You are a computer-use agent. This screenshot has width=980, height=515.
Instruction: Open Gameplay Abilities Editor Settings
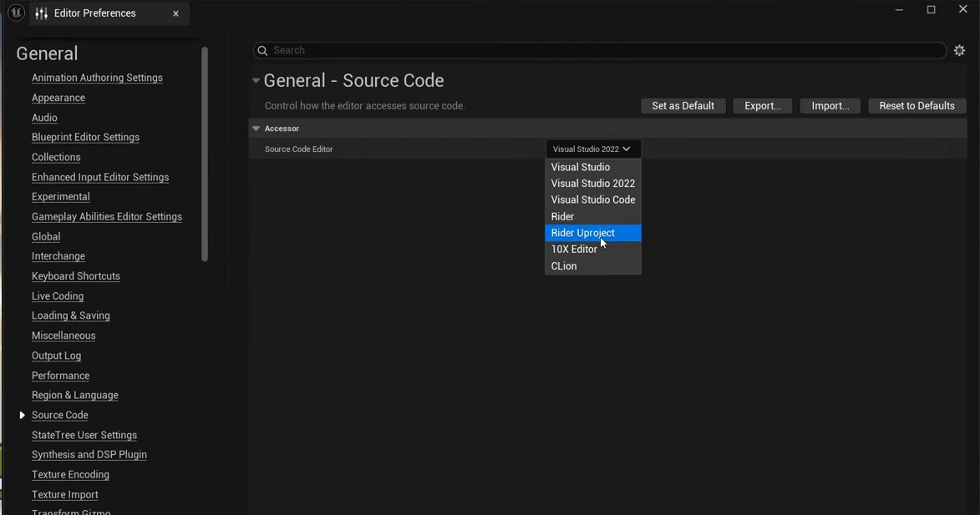coord(107,217)
